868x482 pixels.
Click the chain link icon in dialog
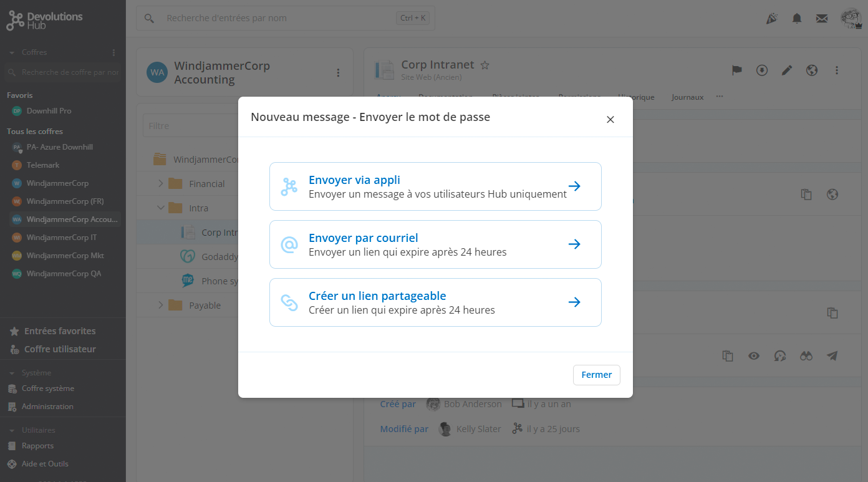(289, 302)
